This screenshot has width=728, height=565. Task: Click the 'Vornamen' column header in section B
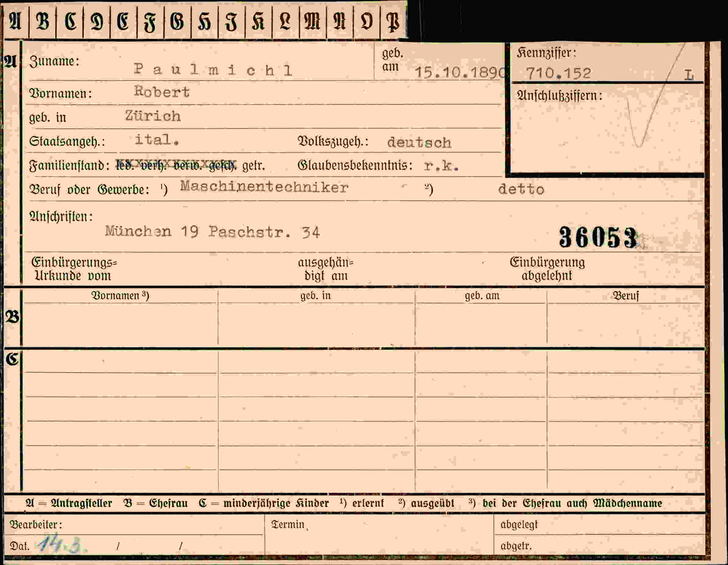(x=120, y=296)
